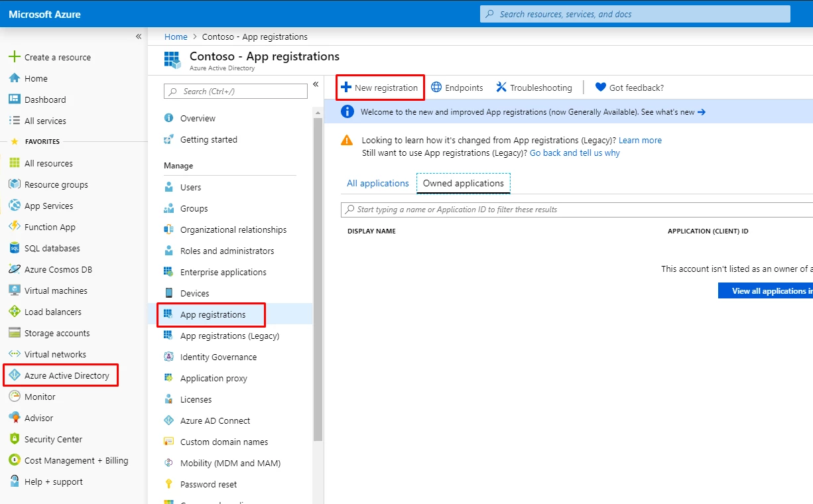The width and height of the screenshot is (813, 504).
Task: Click the Help + support person icon
Action: coord(14,481)
